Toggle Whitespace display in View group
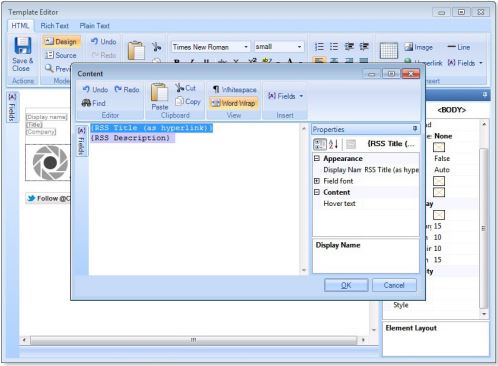The width and height of the screenshot is (498, 366). (235, 89)
